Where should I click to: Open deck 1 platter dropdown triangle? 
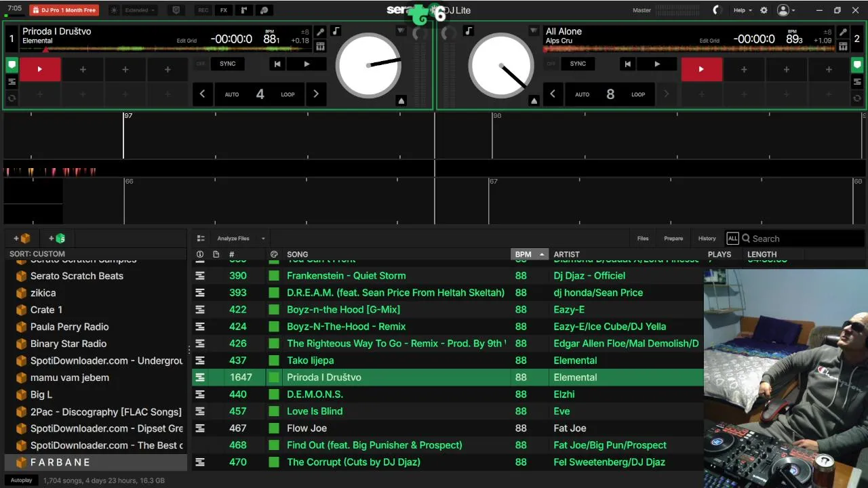coord(401,31)
